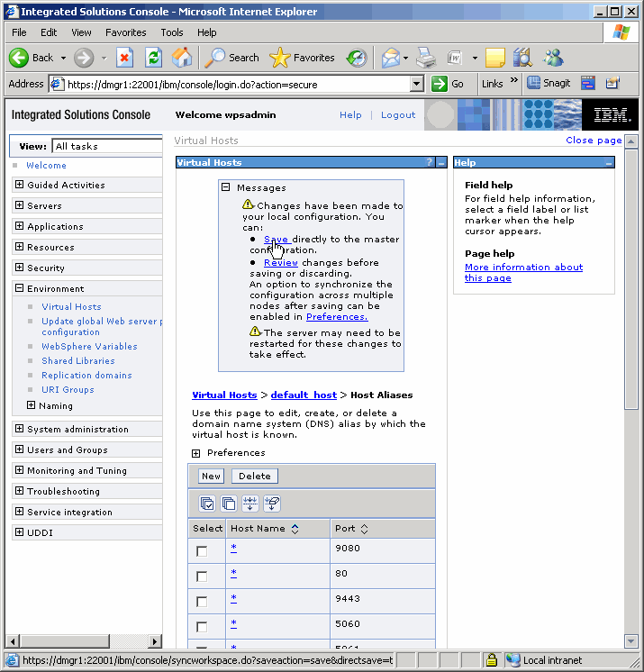This screenshot has width=644, height=672.
Task: Tick checkbox for port 9080 row
Action: (202, 551)
